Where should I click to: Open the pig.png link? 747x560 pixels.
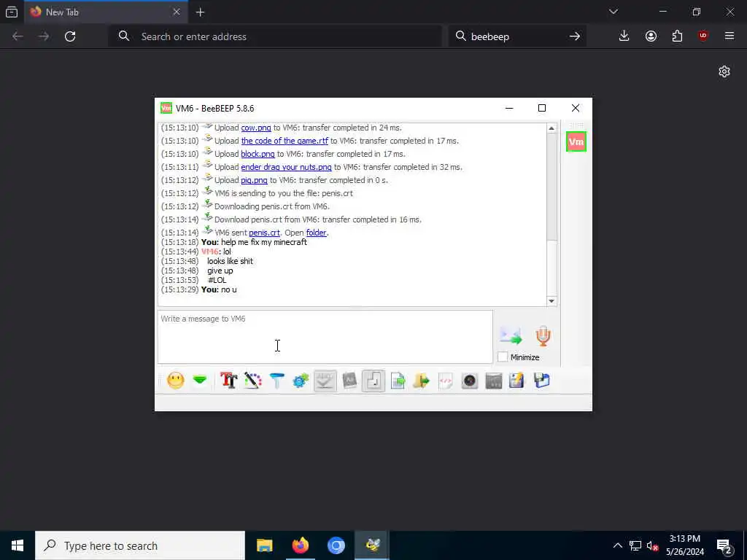254,180
